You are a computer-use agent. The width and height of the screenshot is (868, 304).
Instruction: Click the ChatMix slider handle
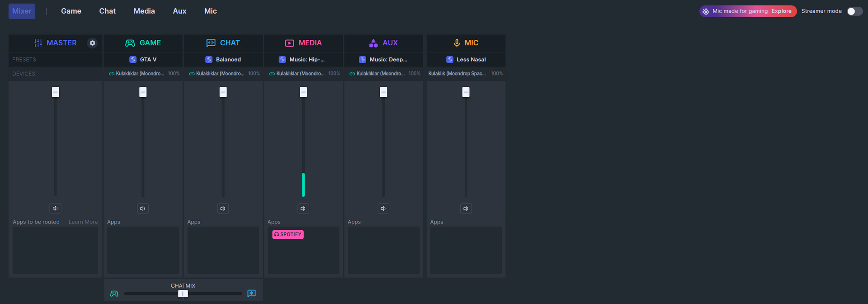(183, 294)
